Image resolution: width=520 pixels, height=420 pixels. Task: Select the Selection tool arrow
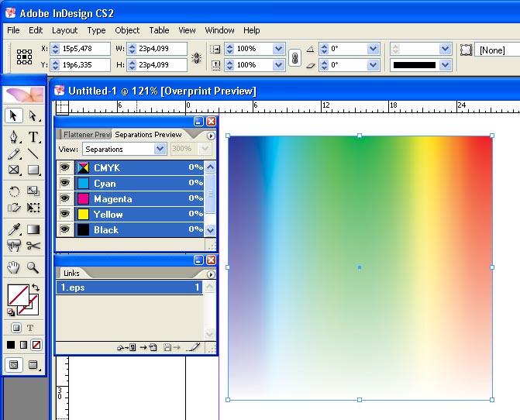13,115
